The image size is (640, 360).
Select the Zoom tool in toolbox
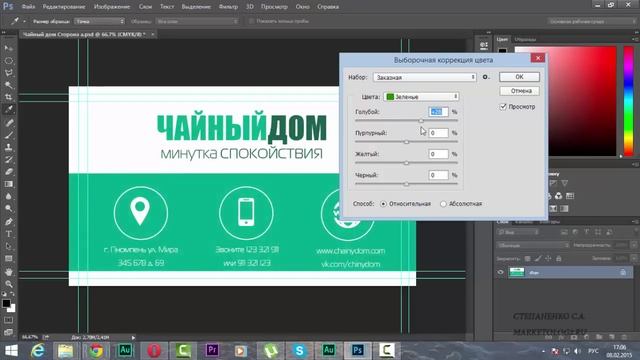click(x=9, y=284)
